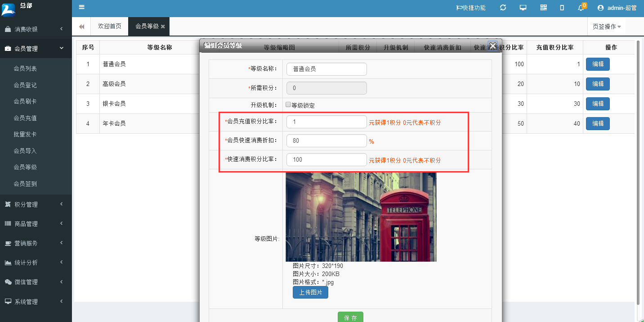Click the refresh icon in top toolbar
Screen dimensions: 644x322
click(x=503, y=7)
